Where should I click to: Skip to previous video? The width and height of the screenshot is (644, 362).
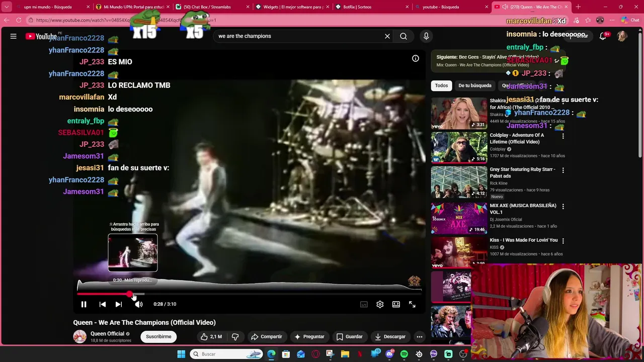click(x=103, y=304)
